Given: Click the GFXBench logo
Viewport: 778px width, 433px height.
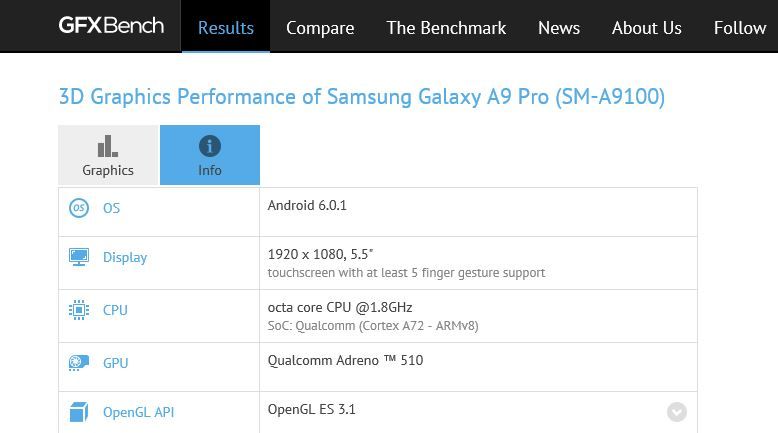Looking at the screenshot, I should (x=111, y=26).
